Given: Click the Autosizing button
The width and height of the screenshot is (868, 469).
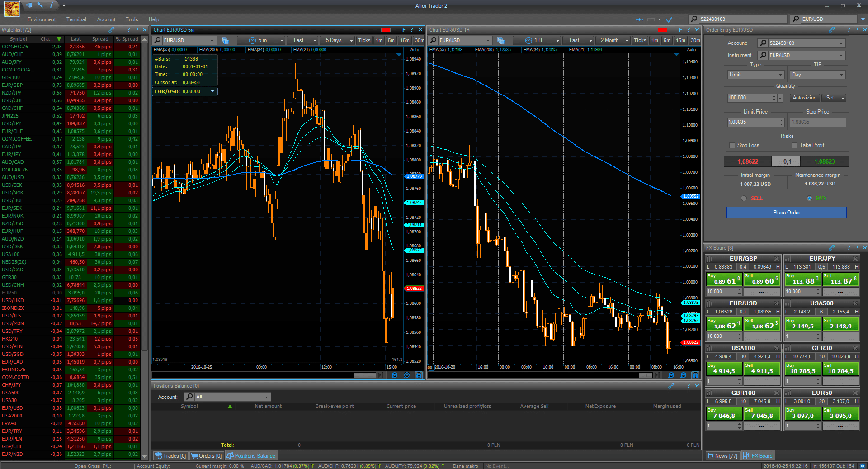Looking at the screenshot, I should pos(804,98).
